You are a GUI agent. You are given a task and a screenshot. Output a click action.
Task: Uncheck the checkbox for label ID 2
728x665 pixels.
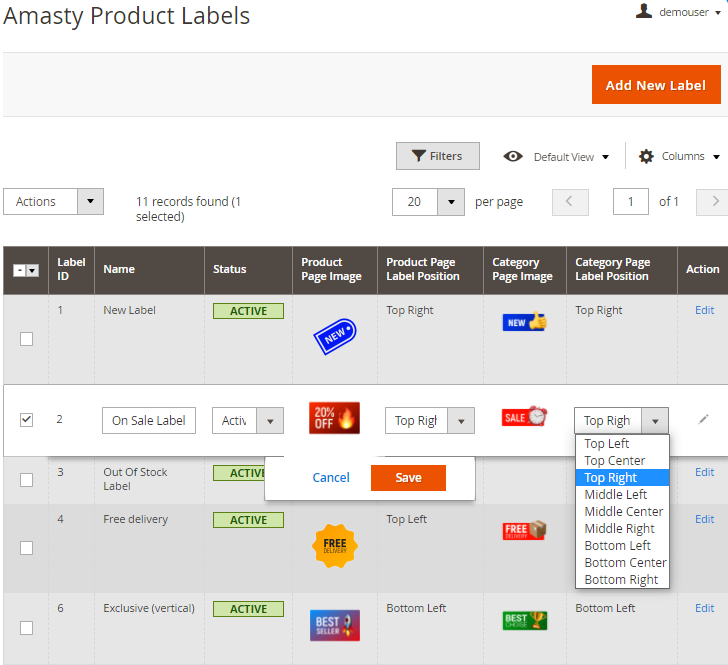tap(27, 420)
